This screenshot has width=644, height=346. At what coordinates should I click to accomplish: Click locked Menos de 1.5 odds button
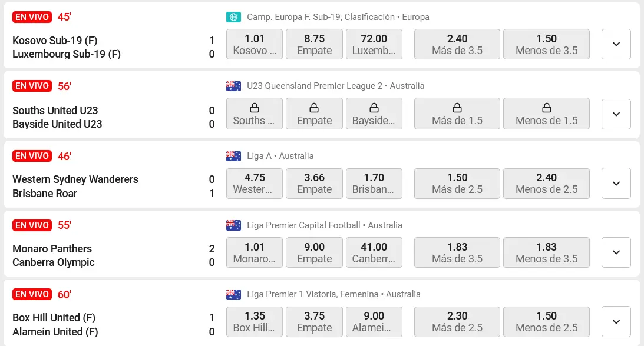coord(546,114)
